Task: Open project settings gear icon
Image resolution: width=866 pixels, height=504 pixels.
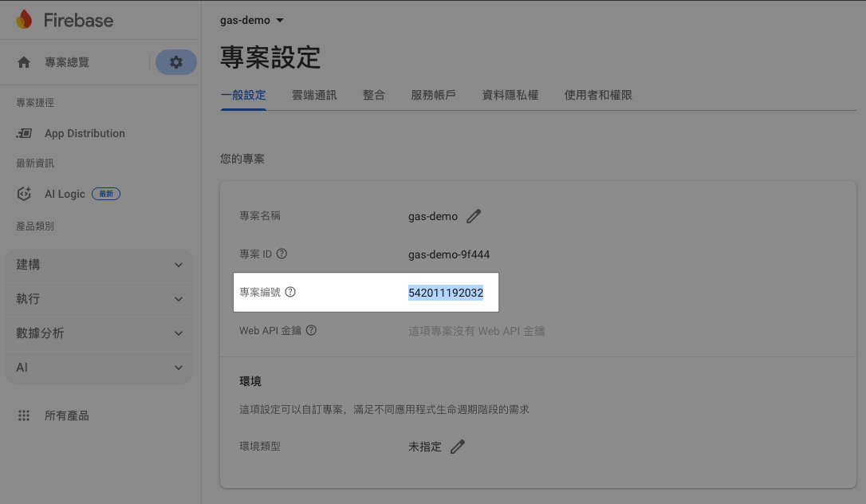Action: tap(176, 62)
